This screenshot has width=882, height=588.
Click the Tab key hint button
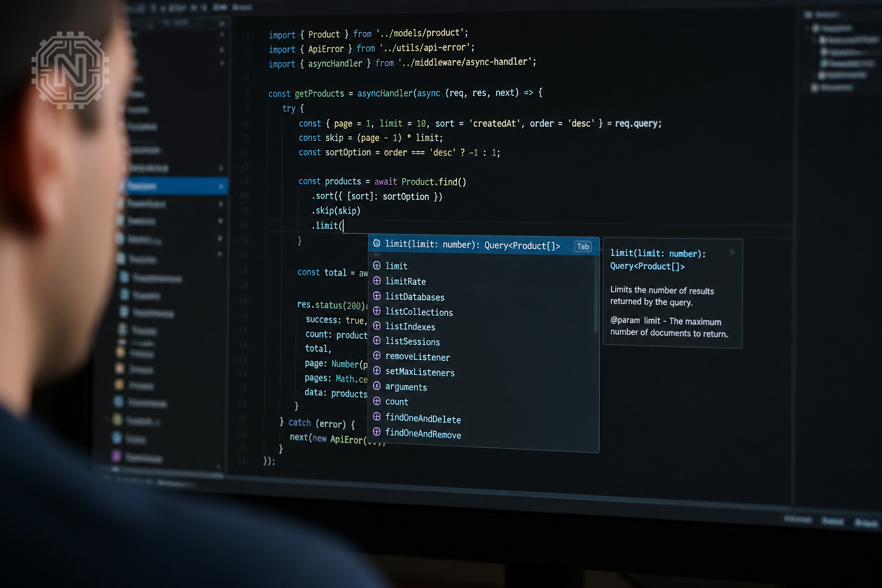[583, 246]
